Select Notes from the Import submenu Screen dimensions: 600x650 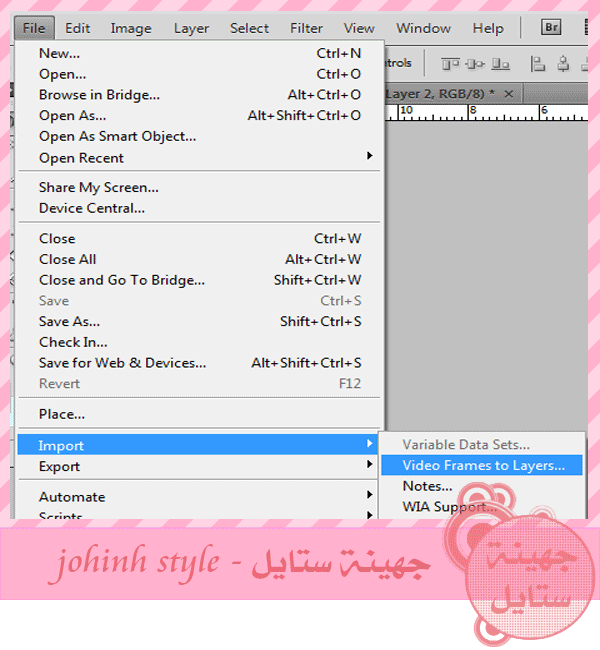pos(427,486)
